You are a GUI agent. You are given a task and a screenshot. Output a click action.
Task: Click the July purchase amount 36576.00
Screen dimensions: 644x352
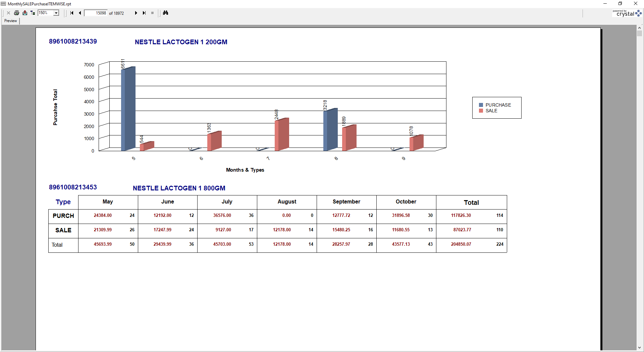point(222,216)
